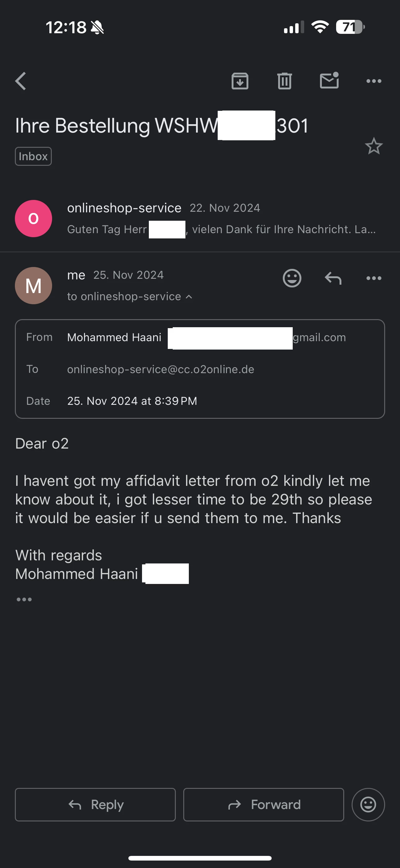This screenshot has height=868, width=400.
Task: Reply using the message arrow icon
Action: pos(333,278)
